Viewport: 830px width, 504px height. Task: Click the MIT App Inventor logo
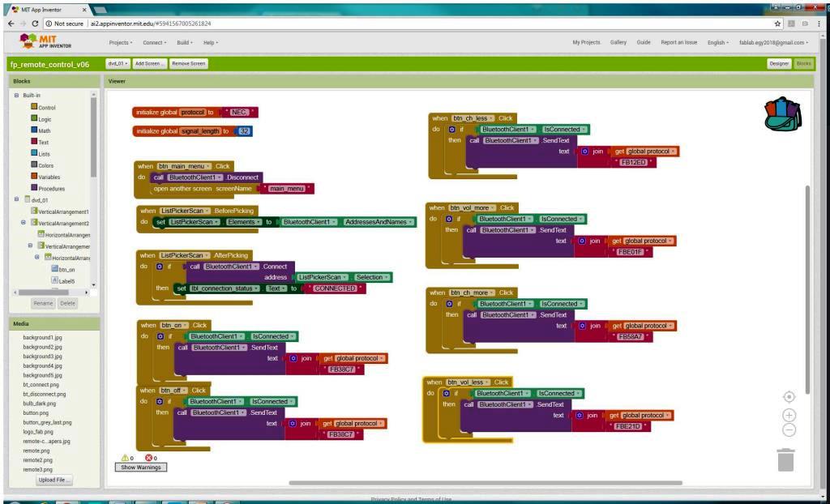pos(45,42)
